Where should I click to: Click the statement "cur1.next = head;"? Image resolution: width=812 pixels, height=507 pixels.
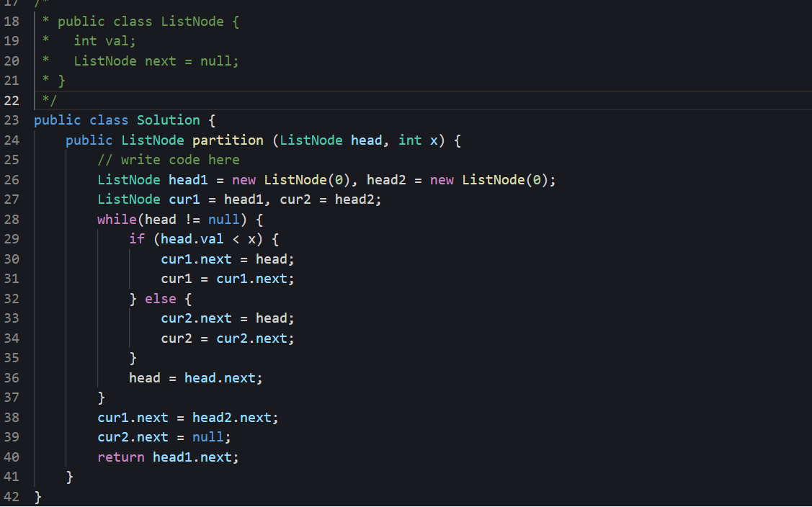[x=228, y=259]
